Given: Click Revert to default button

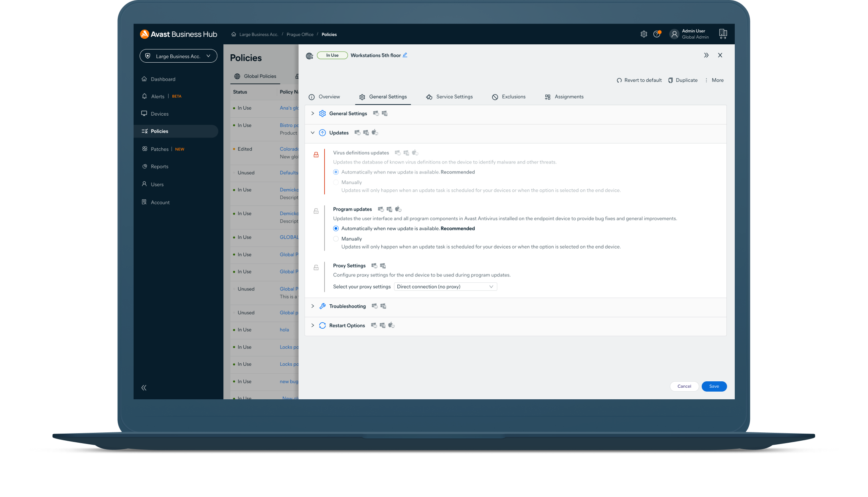Looking at the screenshot, I should [x=639, y=80].
